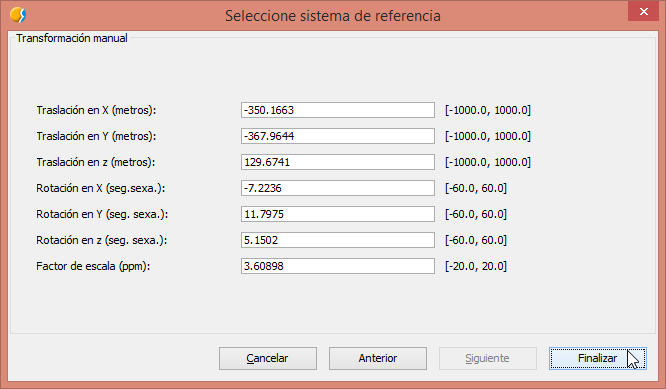Confirm with the Finalizar button

click(x=598, y=358)
